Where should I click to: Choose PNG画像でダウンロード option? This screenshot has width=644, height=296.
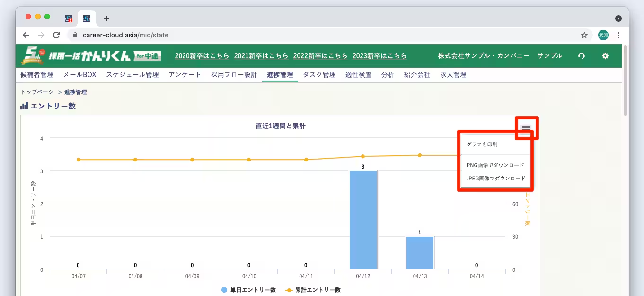pyautogui.click(x=495, y=165)
